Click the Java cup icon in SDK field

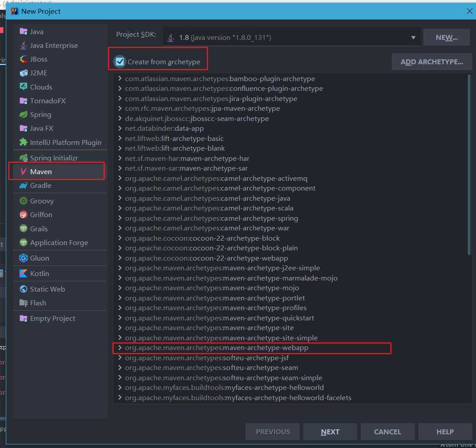pyautogui.click(x=171, y=38)
